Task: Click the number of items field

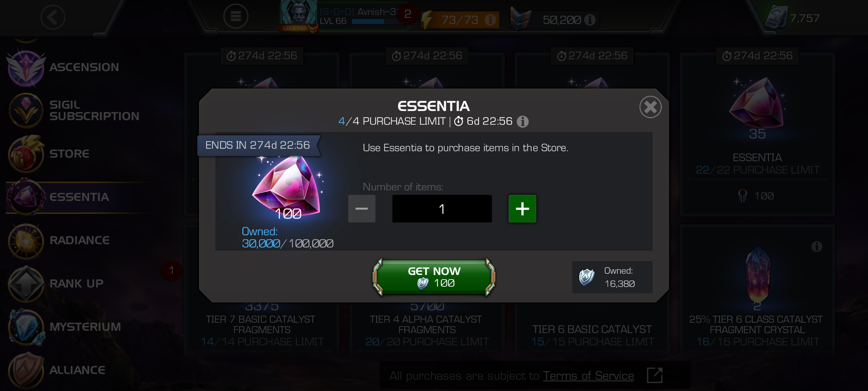Action: point(442,209)
